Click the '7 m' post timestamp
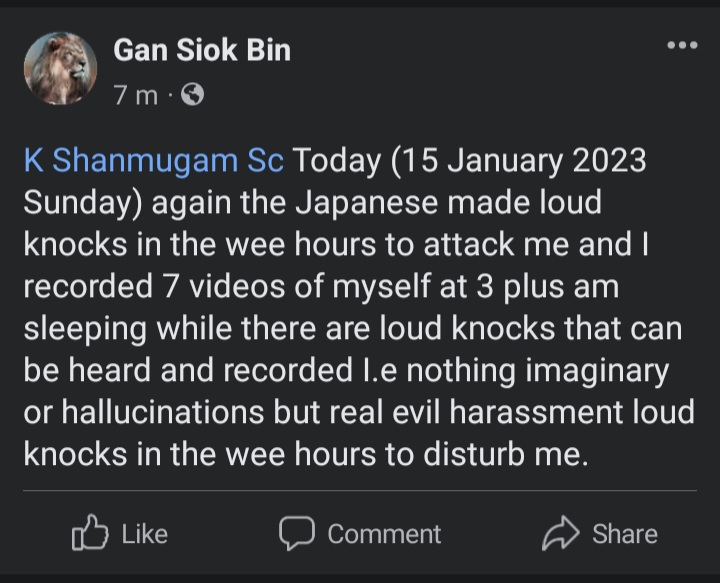The width and height of the screenshot is (720, 583). (x=135, y=95)
